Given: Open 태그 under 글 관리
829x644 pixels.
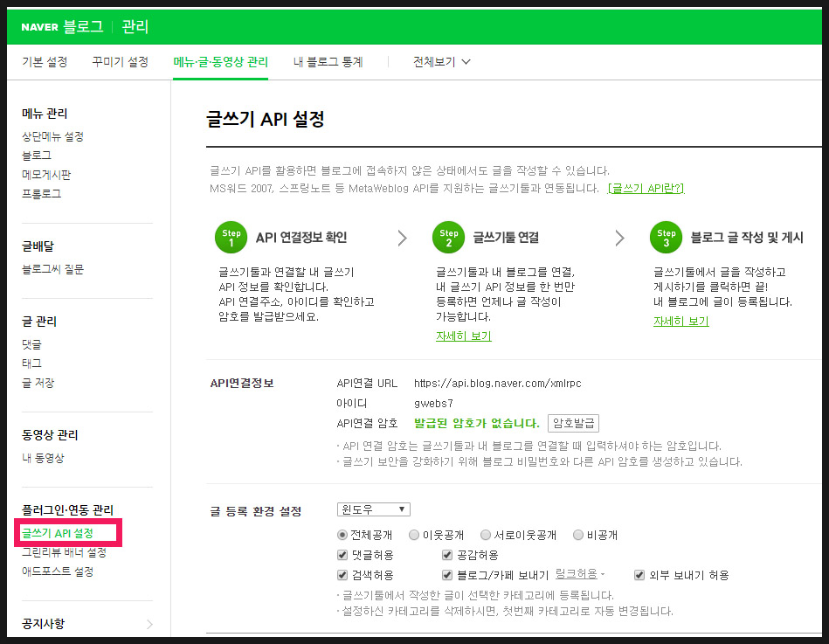Looking at the screenshot, I should pos(31,364).
